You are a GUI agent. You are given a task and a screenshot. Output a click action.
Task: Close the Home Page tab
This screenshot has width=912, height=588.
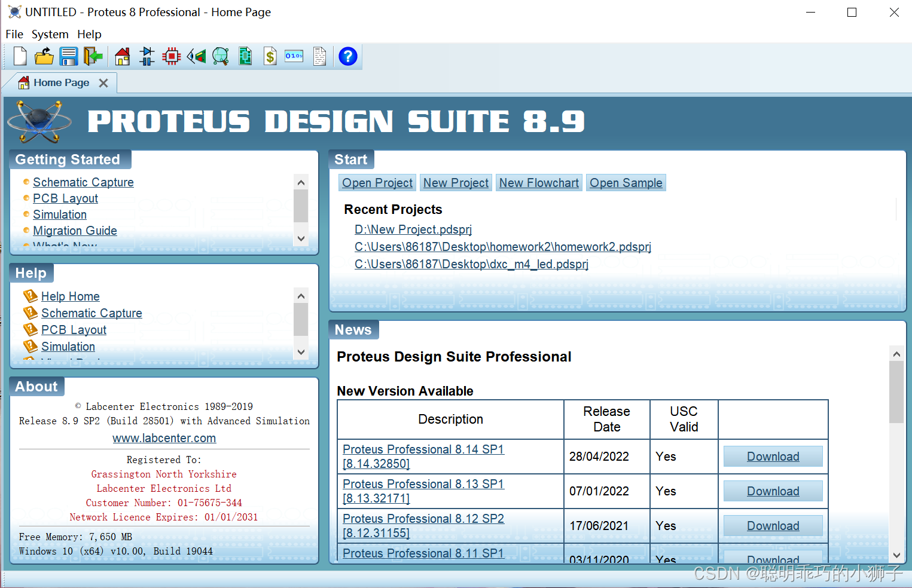[103, 83]
